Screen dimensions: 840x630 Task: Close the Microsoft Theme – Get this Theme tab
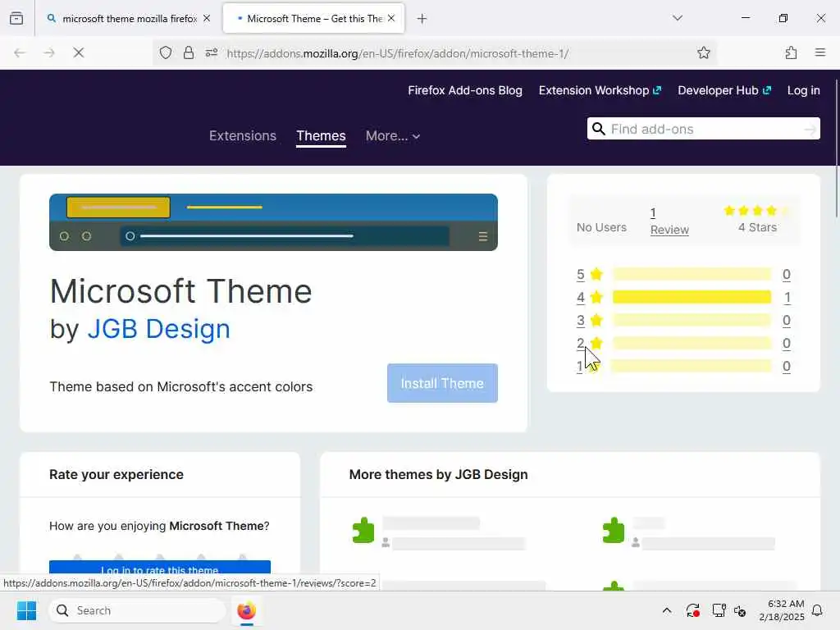click(391, 18)
